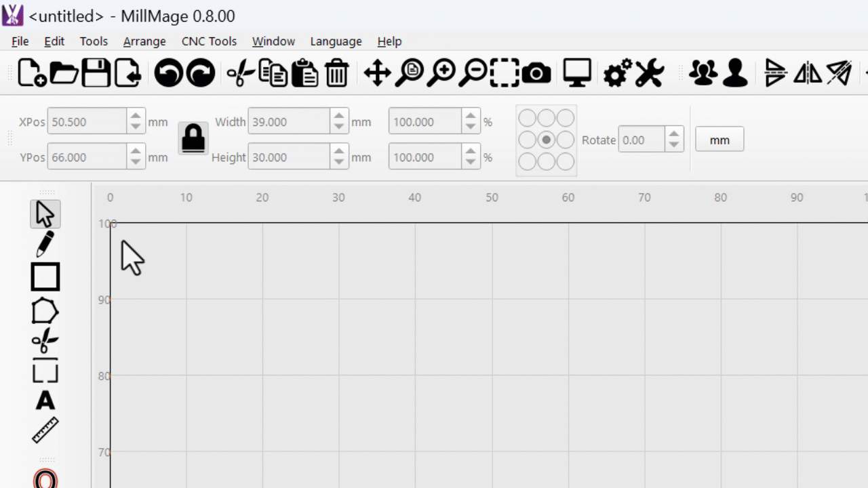This screenshot has height=488, width=868.
Task: Select the top-left anchor radio button
Action: pos(527,119)
